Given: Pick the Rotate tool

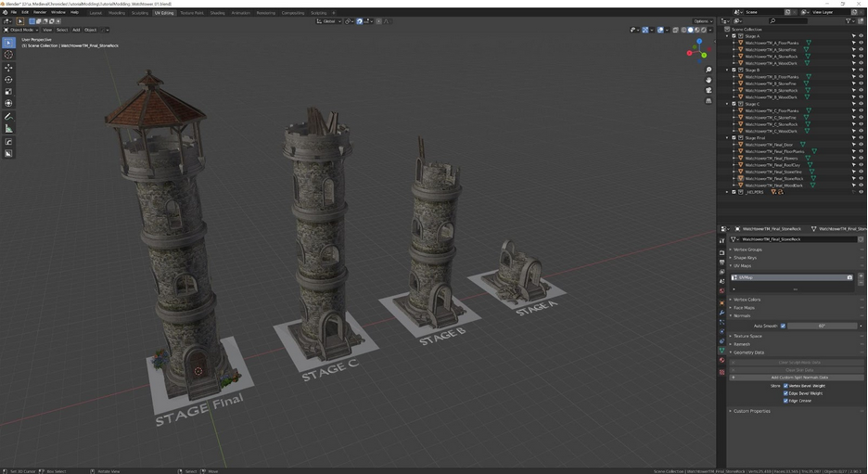Looking at the screenshot, I should click(8, 80).
